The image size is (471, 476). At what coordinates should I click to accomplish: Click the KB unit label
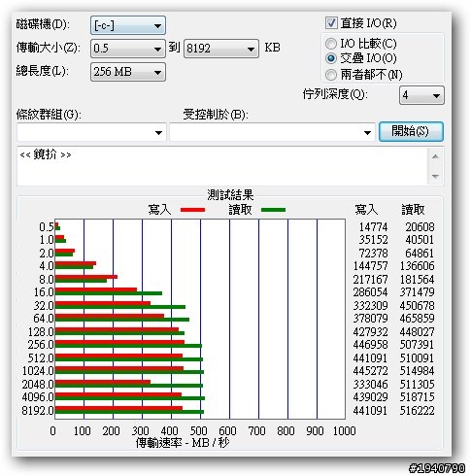[272, 48]
